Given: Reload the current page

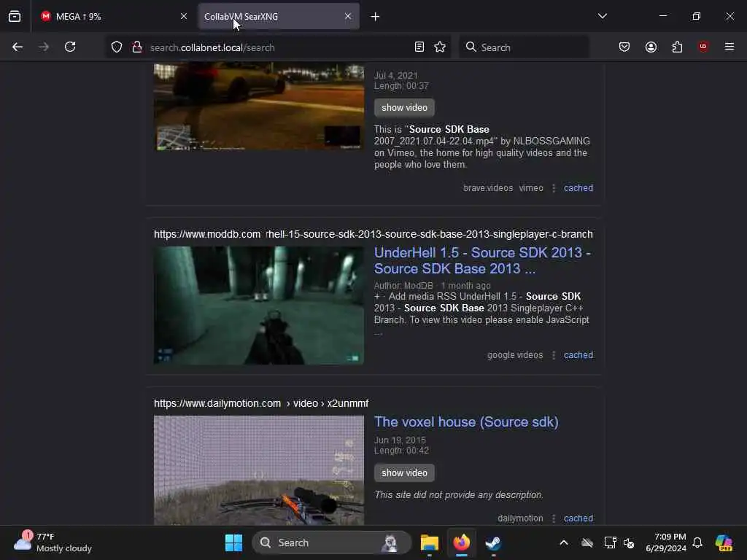Looking at the screenshot, I should pos(70,47).
